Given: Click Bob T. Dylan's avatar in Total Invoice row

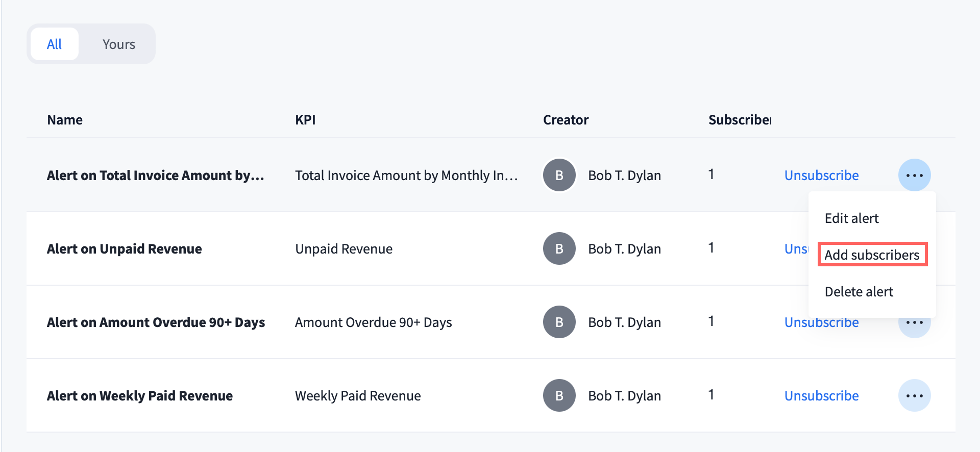Looking at the screenshot, I should [559, 175].
